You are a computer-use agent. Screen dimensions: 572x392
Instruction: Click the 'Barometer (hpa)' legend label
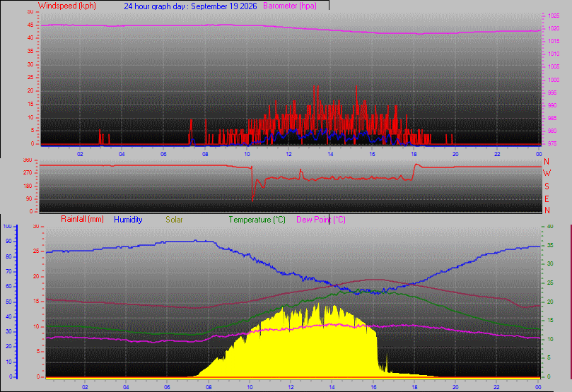click(x=290, y=6)
